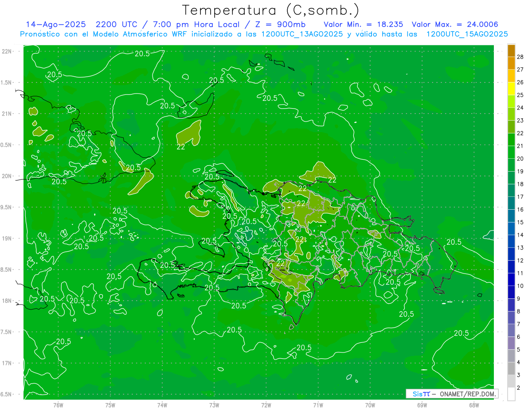The height and width of the screenshot is (411, 532).
Task: Click the "69W" longitude axis label
Action: tap(422, 405)
